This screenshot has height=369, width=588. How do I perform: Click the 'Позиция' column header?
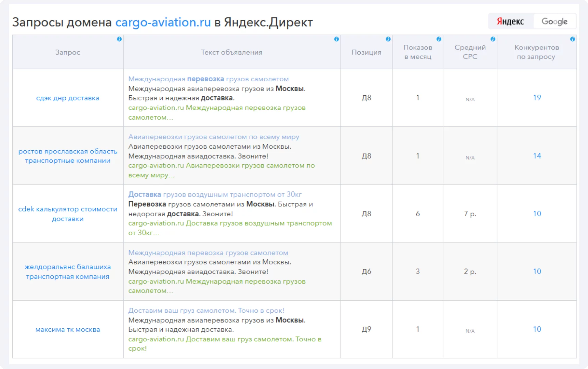point(366,52)
